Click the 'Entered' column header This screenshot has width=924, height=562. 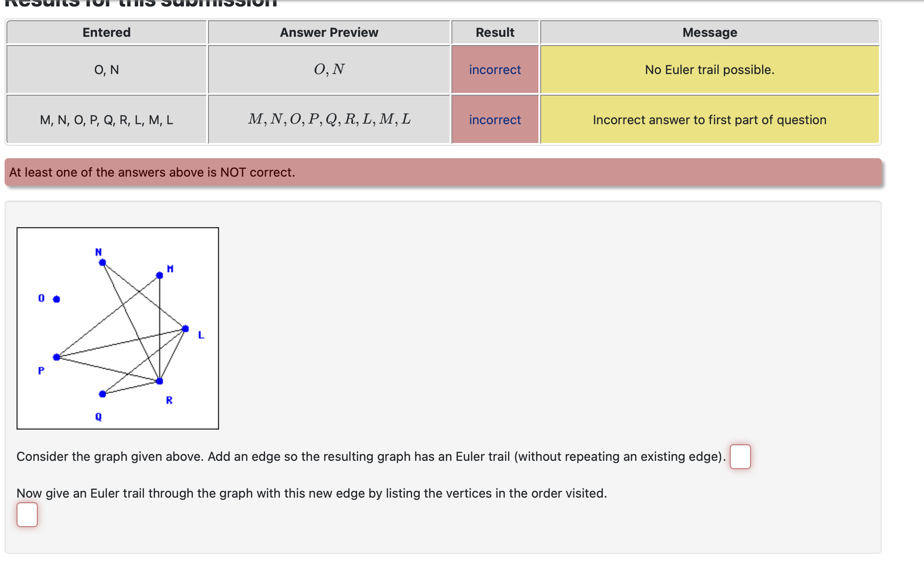click(106, 33)
